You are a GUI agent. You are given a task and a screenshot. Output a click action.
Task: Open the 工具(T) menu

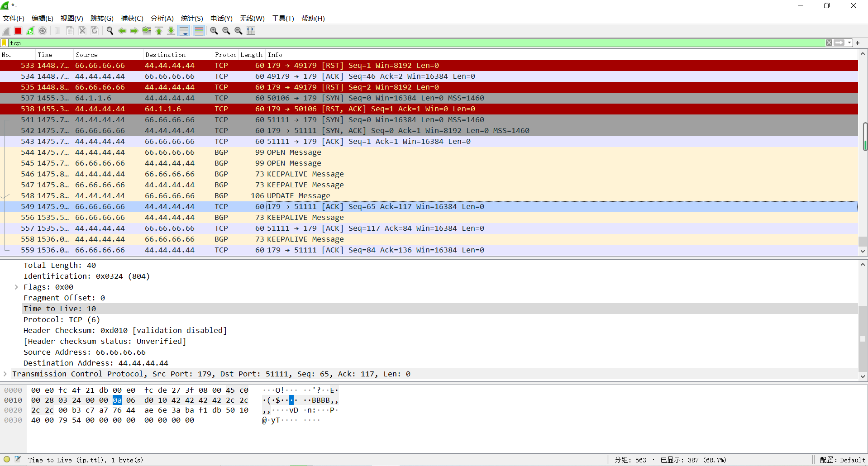click(x=283, y=19)
